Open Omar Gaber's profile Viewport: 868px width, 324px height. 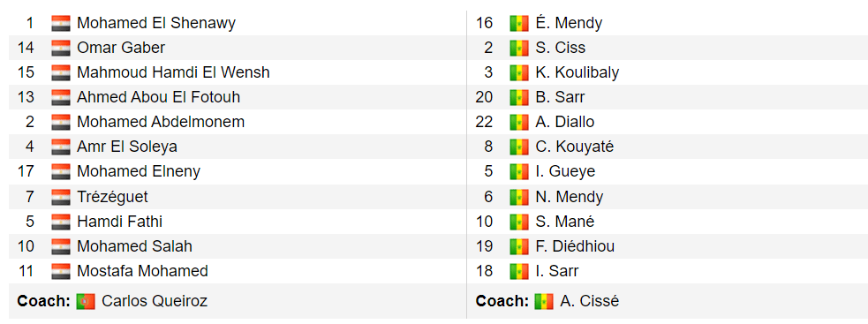click(x=121, y=48)
